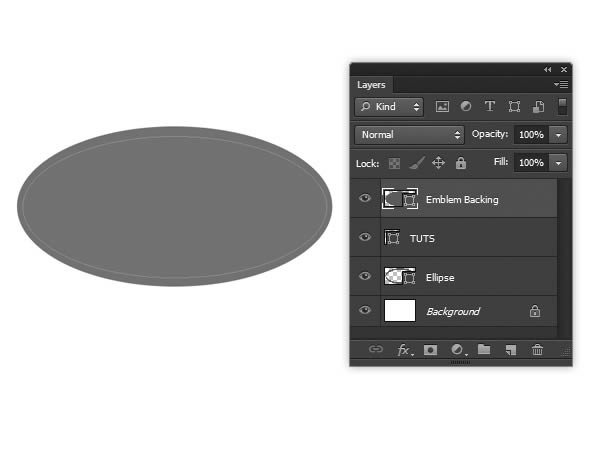Lock all padlock icon

pos(461,163)
